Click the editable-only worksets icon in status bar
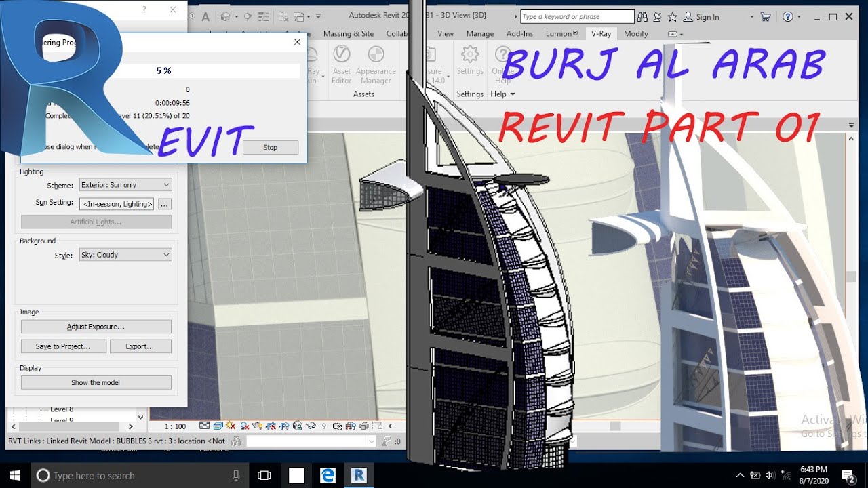Image resolution: width=868 pixels, height=488 pixels. pyautogui.click(x=236, y=441)
